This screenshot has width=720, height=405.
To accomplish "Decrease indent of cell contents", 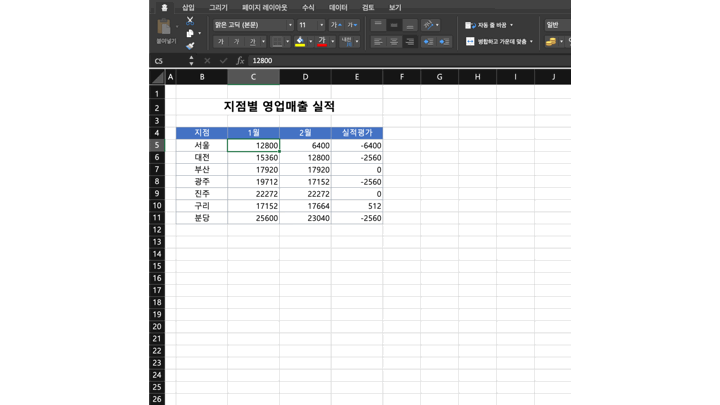I will click(428, 42).
